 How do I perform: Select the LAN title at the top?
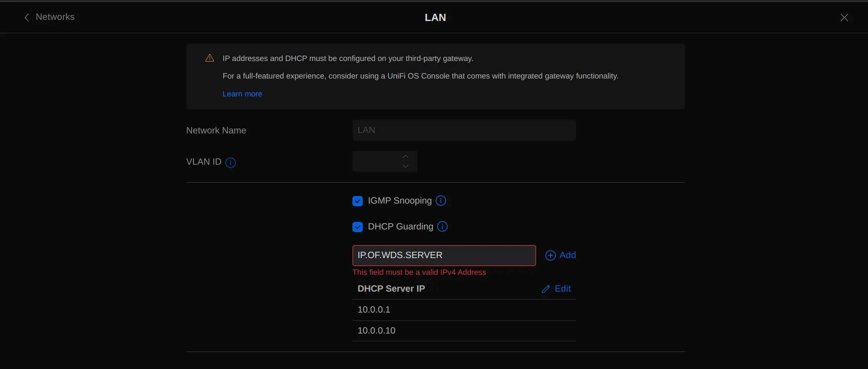tap(435, 17)
